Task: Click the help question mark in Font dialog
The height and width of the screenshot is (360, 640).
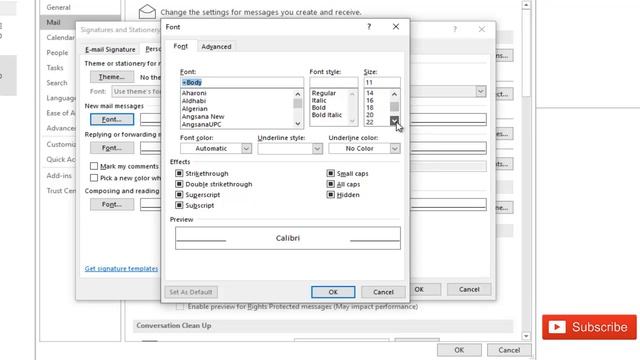Action: 369,27
